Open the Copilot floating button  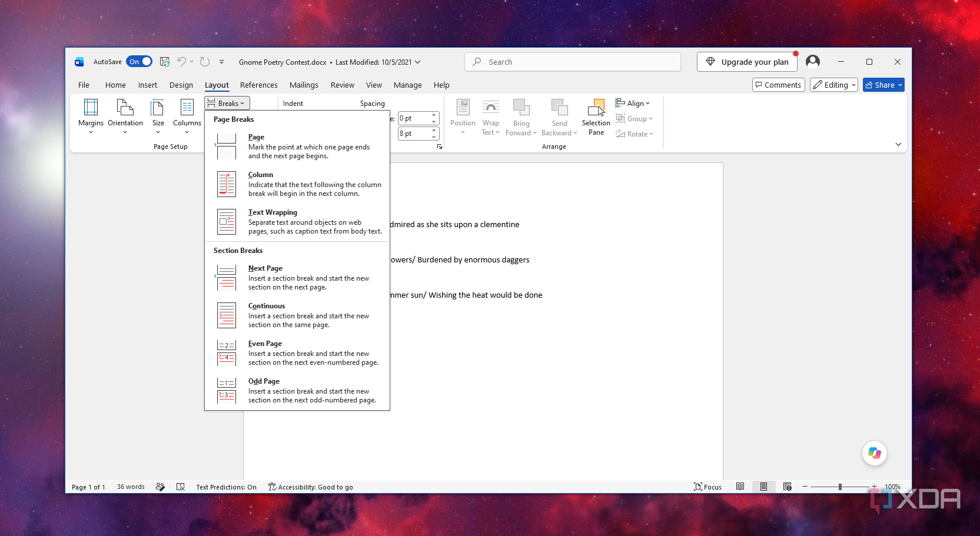(874, 453)
